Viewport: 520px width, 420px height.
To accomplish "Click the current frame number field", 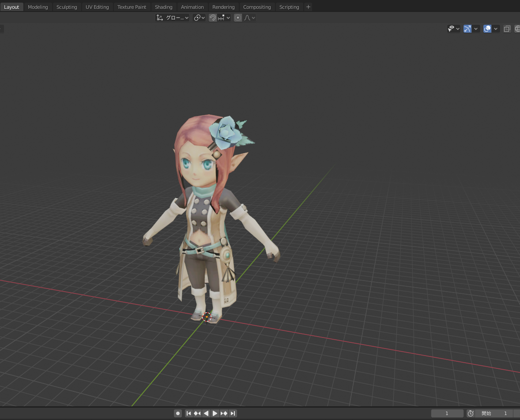I will (x=447, y=413).
